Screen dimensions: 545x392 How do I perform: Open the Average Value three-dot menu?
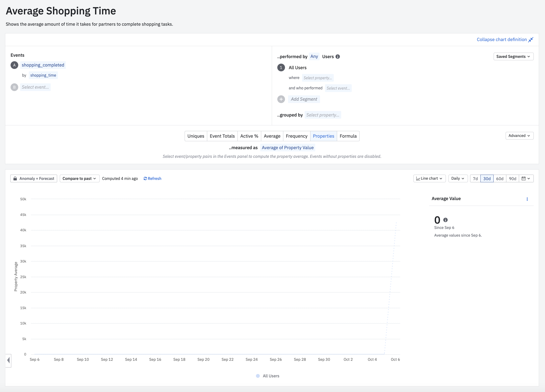pos(527,199)
